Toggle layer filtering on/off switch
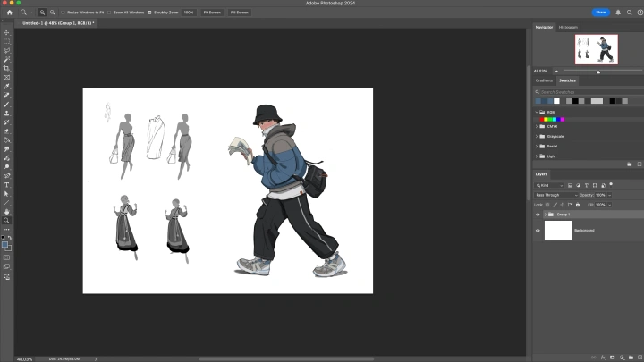Image resolution: width=644 pixels, height=362 pixels. pos(611,185)
